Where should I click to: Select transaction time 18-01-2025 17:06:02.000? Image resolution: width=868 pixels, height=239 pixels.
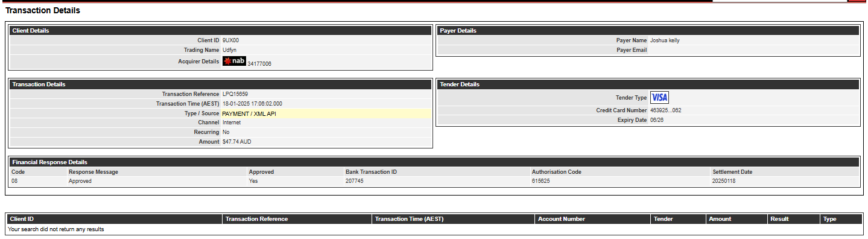252,104
